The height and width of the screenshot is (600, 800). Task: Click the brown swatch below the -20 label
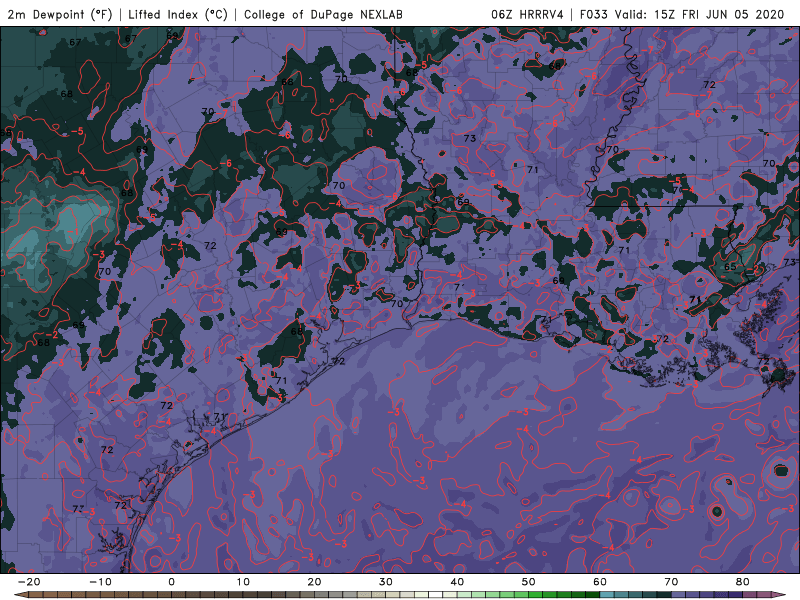(x=36, y=594)
